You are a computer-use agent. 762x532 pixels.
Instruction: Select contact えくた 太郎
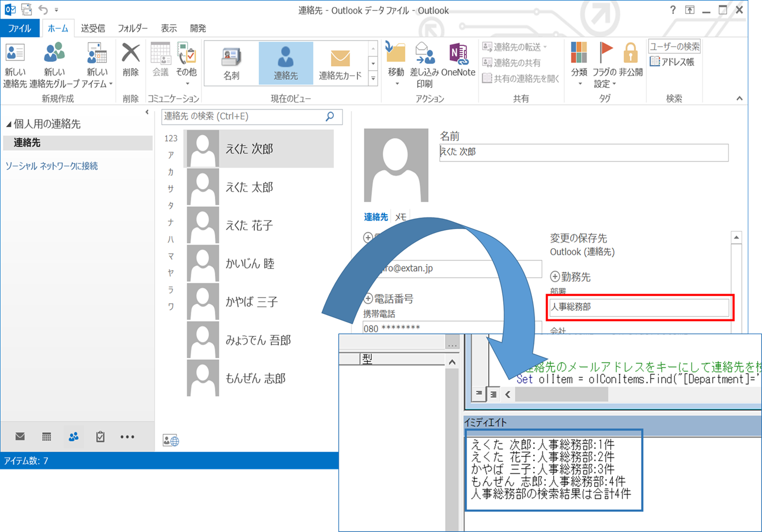tap(259, 187)
